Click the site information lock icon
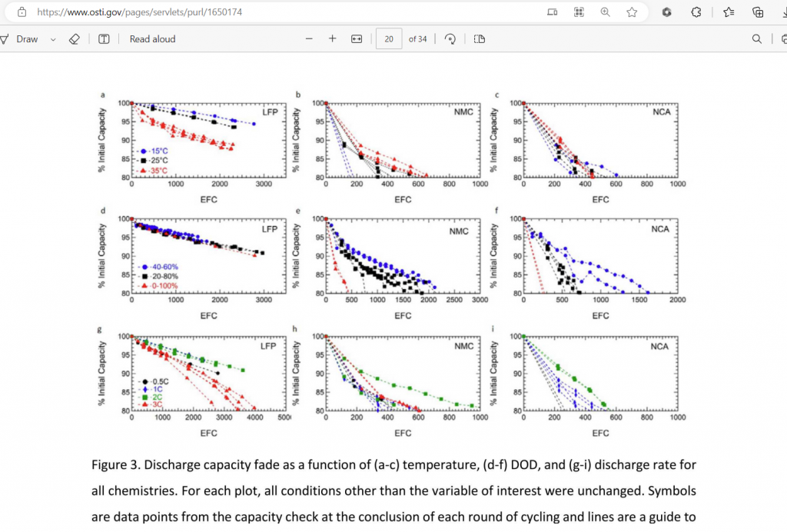787x532 pixels. [22, 12]
